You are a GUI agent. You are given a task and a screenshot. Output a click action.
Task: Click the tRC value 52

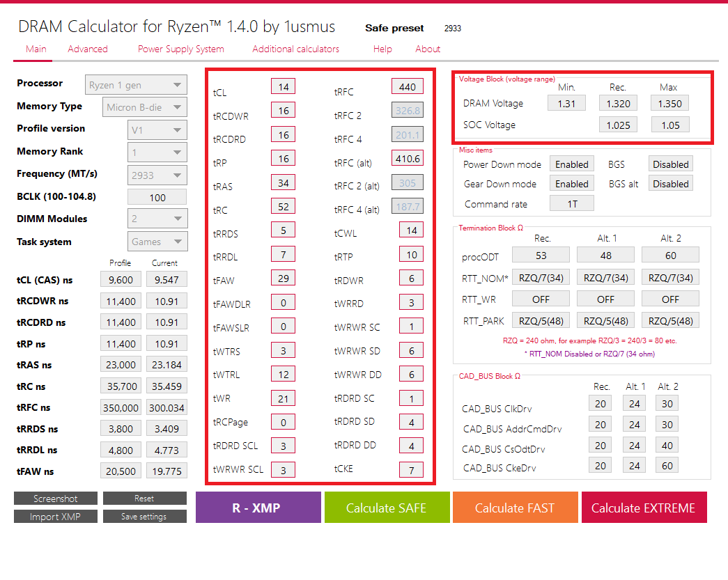click(284, 207)
